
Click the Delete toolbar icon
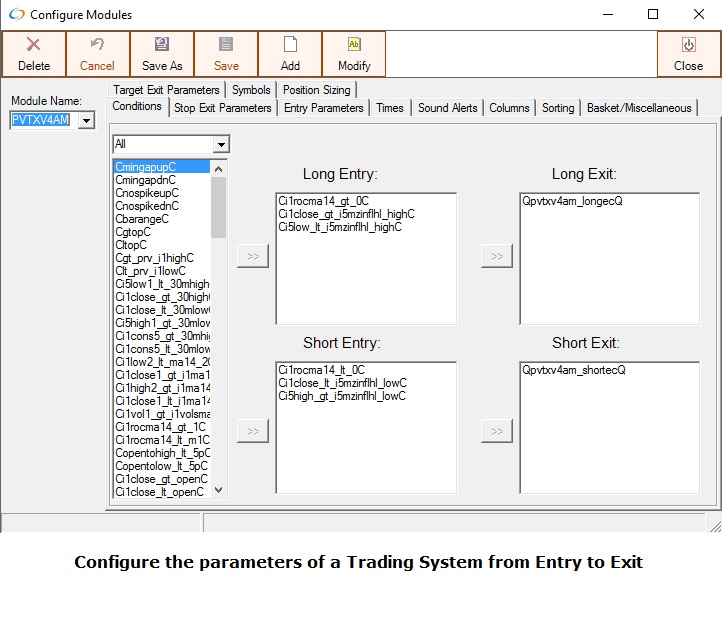(x=33, y=45)
